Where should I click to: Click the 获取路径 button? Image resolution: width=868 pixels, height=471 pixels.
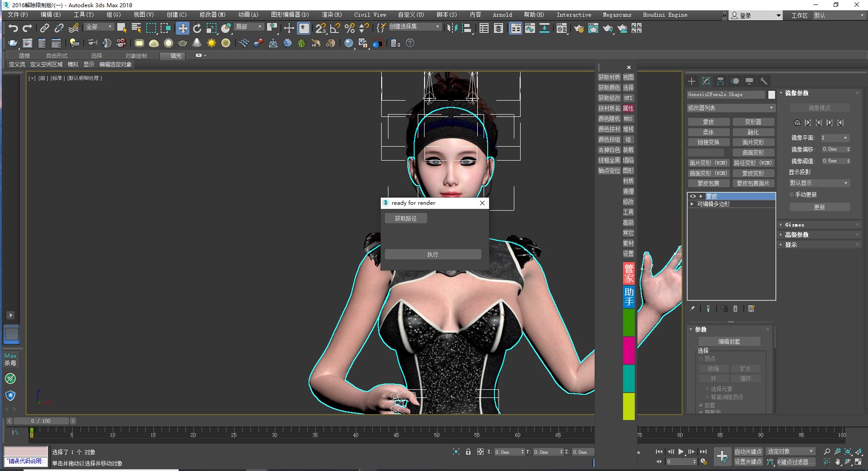tap(406, 219)
